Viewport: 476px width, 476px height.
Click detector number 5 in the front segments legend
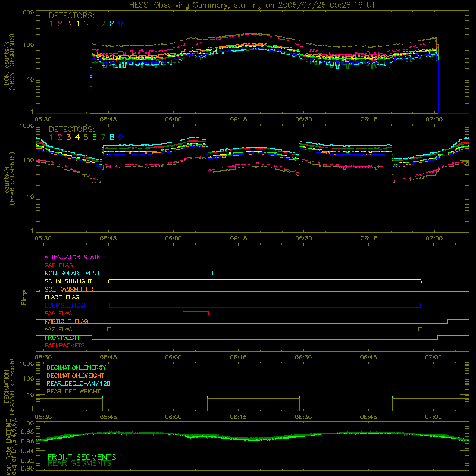[x=86, y=24]
